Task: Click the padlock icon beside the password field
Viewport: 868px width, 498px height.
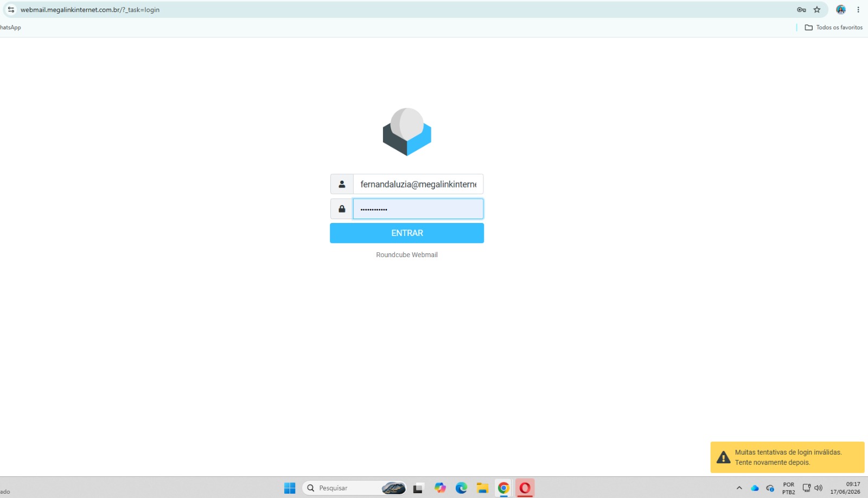Action: 342,209
